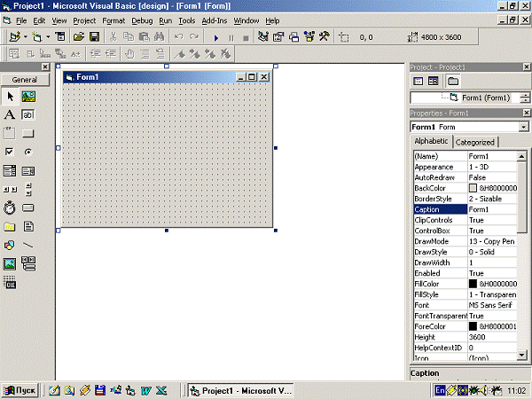The image size is (532, 399).
Task: Select the Timer control in the toolbox
Action: point(10,207)
